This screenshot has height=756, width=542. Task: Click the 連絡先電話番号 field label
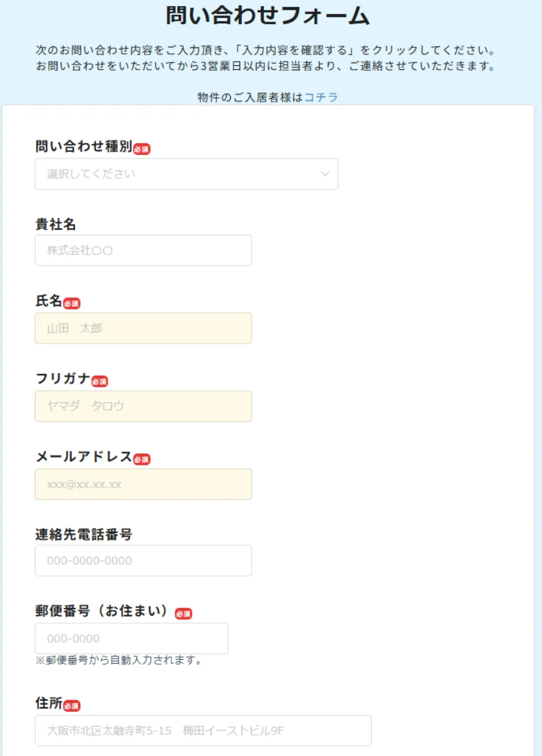[84, 535]
